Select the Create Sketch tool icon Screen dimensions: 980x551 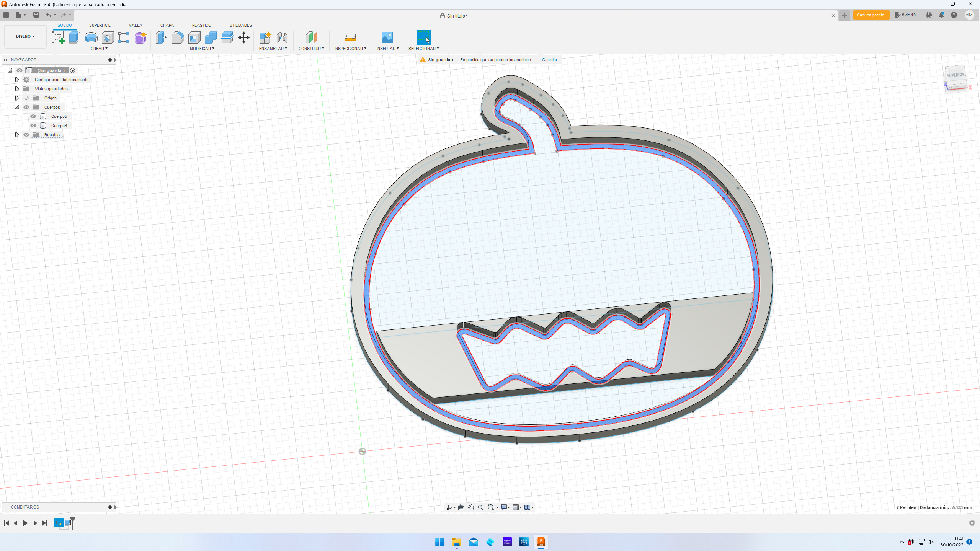[58, 37]
